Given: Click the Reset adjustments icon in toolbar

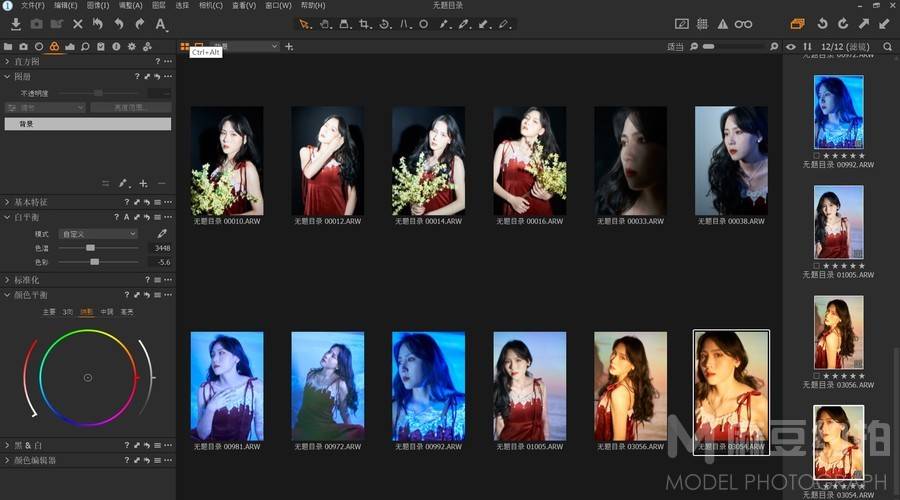Looking at the screenshot, I should pyautogui.click(x=98, y=24).
